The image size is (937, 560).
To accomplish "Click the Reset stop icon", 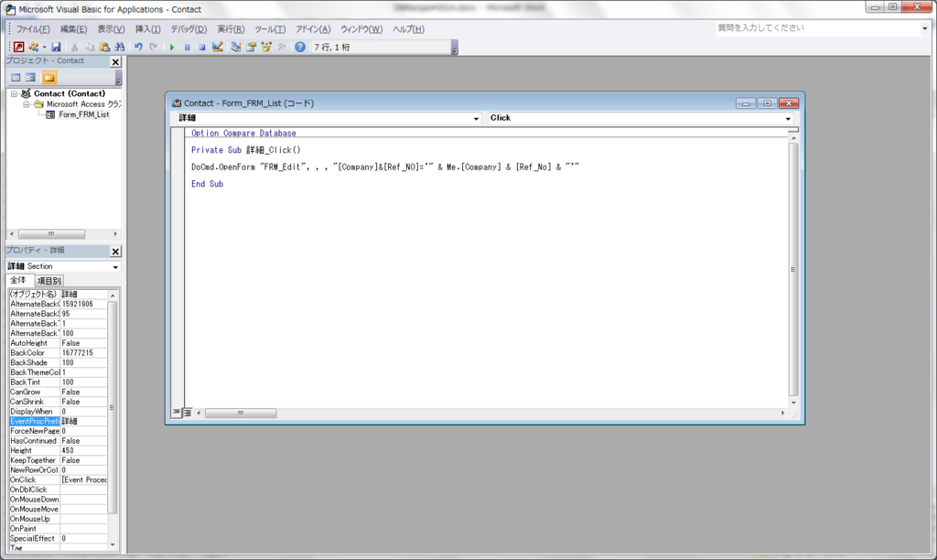I will pyautogui.click(x=202, y=47).
